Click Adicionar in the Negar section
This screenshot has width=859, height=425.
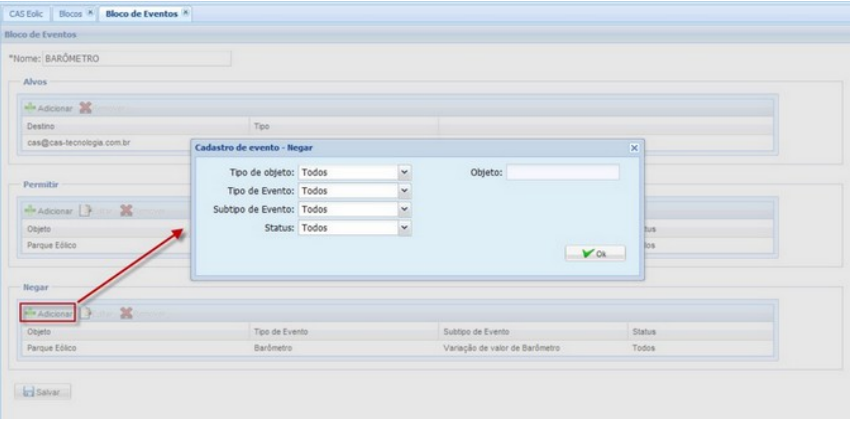(x=49, y=313)
